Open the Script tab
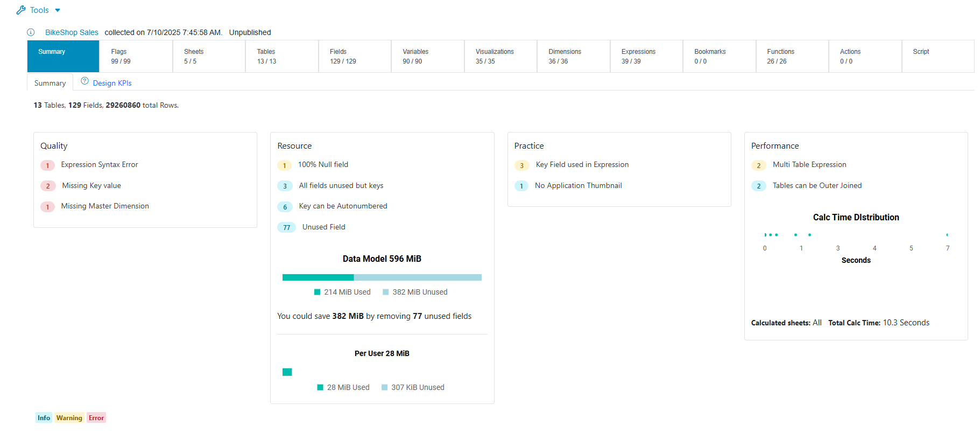Viewport: 980px width, 432px height. [937, 56]
